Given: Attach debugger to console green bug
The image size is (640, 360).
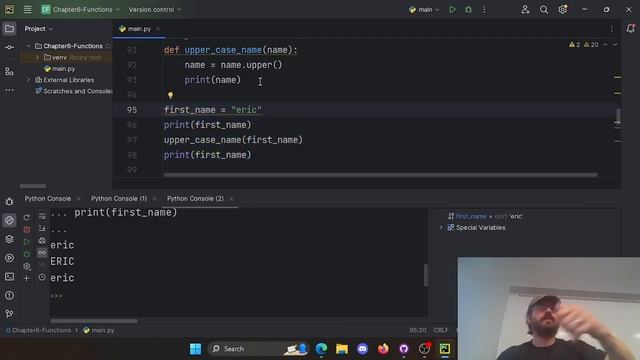Looking at the screenshot, I should (x=27, y=254).
